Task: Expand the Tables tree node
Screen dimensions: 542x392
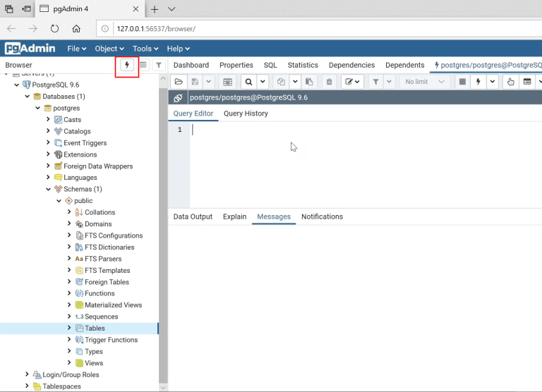Action: (69, 328)
